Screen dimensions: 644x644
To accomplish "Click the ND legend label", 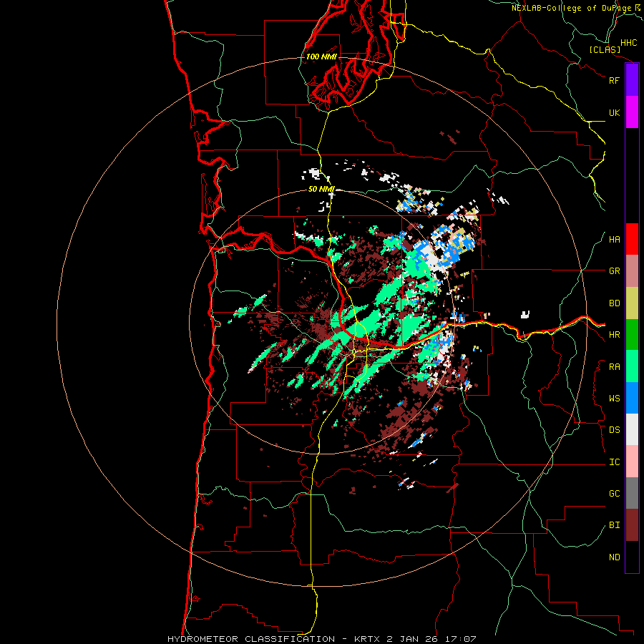I will [x=614, y=557].
